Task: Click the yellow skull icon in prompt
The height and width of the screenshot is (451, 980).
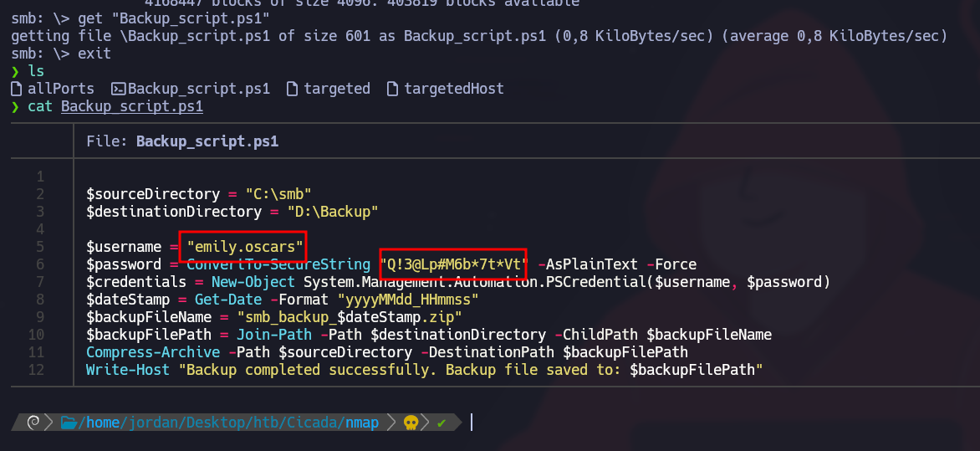Action: 411,423
